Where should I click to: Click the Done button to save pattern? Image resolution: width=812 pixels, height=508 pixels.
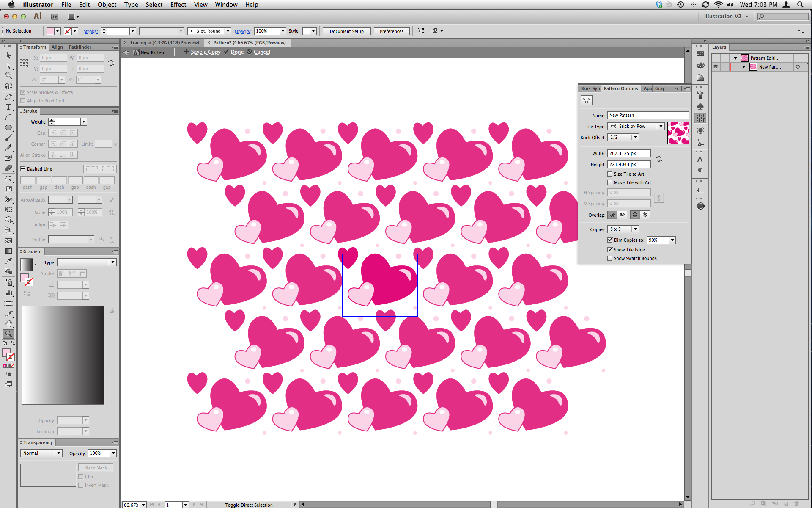point(237,52)
